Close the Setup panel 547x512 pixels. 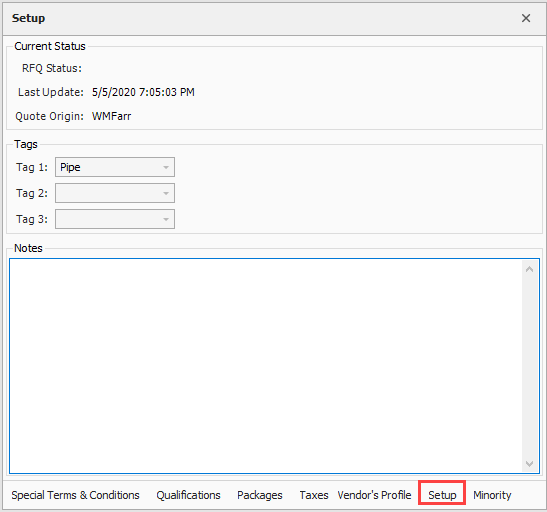[526, 18]
